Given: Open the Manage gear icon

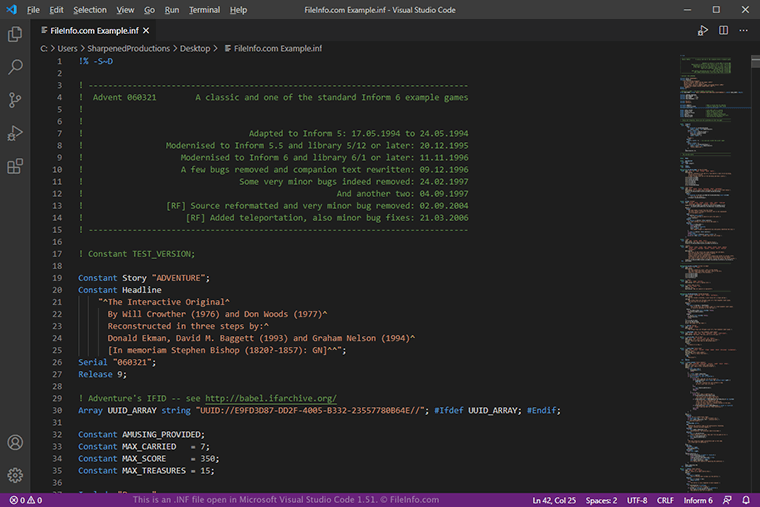Looking at the screenshot, I should (x=15, y=475).
